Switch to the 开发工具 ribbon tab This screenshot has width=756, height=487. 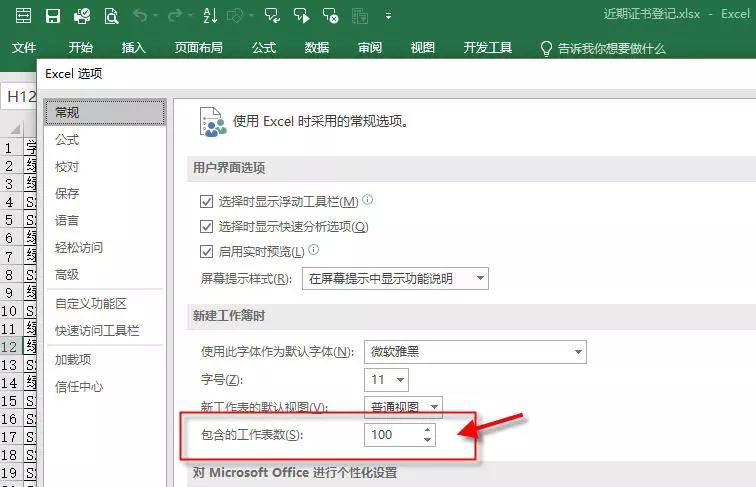pyautogui.click(x=487, y=48)
